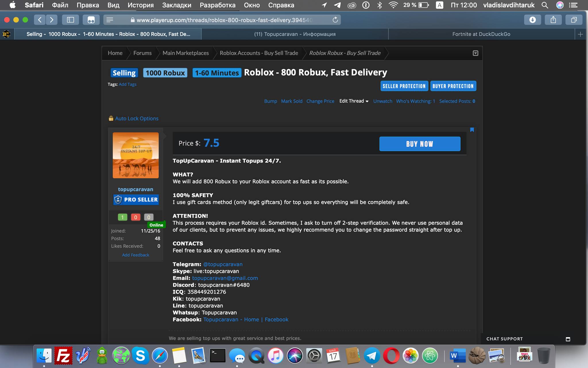Viewport: 588px width, 368px height.
Task: Show the Safari sidebar
Action: tap(70, 20)
